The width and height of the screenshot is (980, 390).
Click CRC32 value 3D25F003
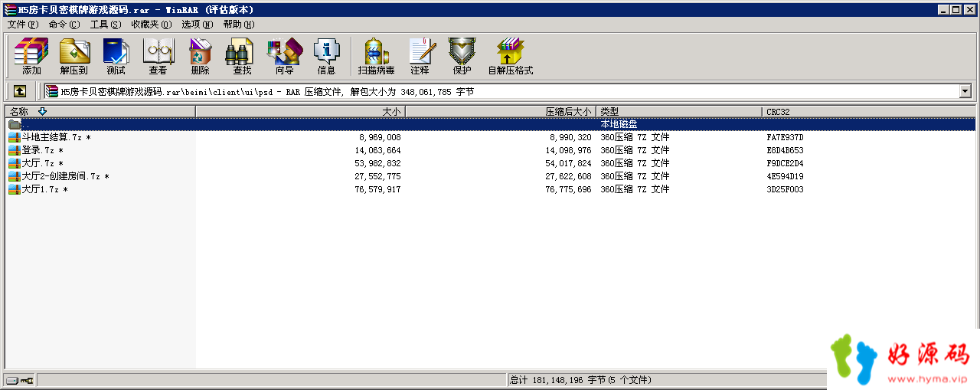pyautogui.click(x=785, y=189)
